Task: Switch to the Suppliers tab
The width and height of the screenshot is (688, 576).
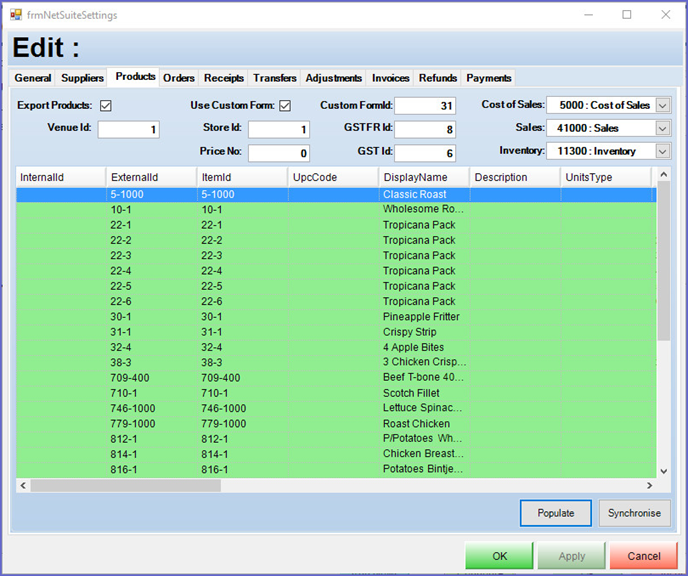Action: point(82,78)
